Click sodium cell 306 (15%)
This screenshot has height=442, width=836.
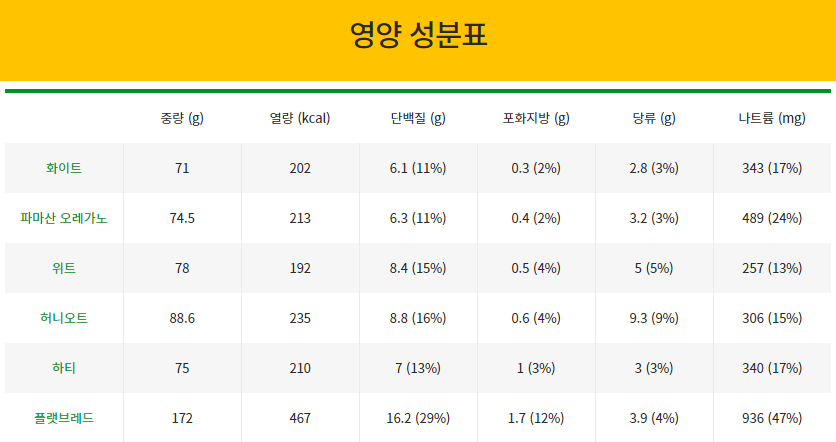point(772,318)
